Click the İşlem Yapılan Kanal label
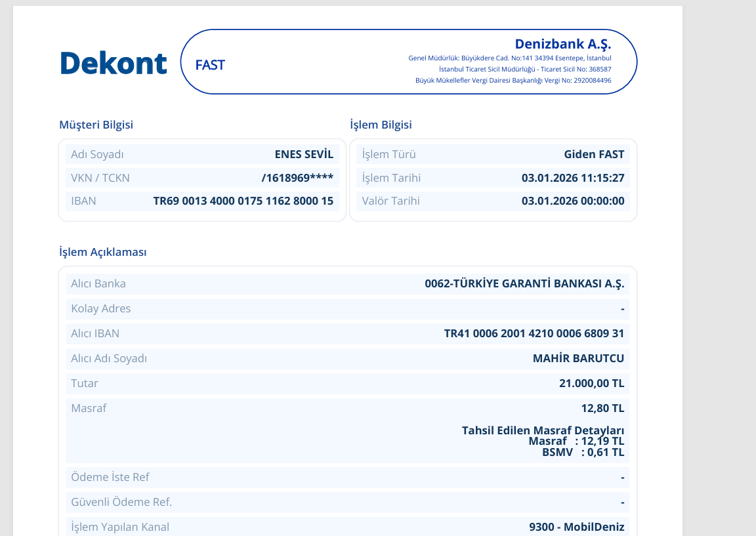756x536 pixels. coord(120,527)
